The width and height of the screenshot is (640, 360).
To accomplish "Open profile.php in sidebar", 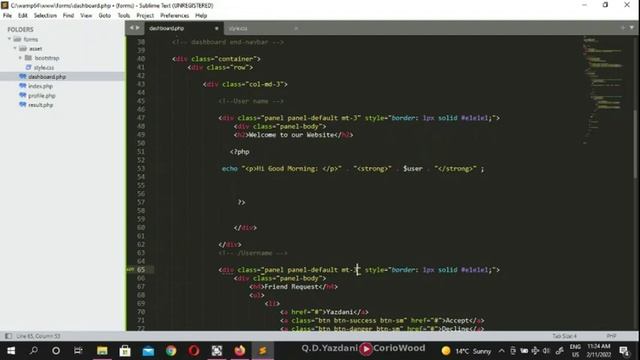I will point(42,96).
